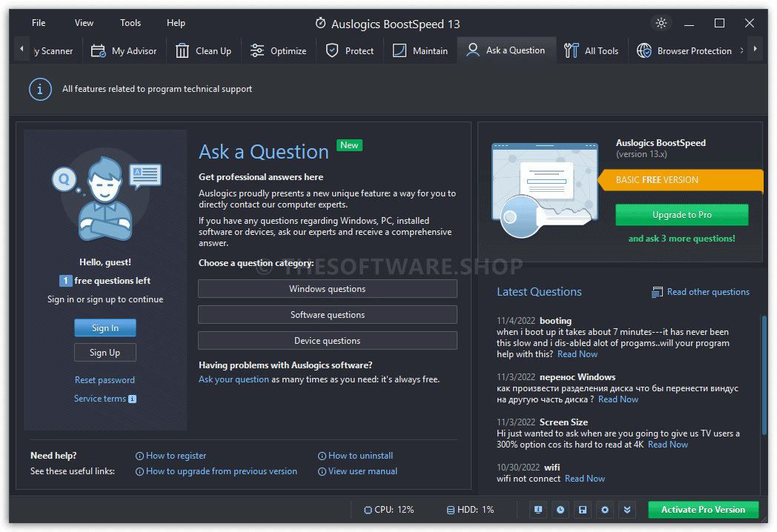Open the Browser Protection tab
This screenshot has width=777, height=532.
(684, 50)
